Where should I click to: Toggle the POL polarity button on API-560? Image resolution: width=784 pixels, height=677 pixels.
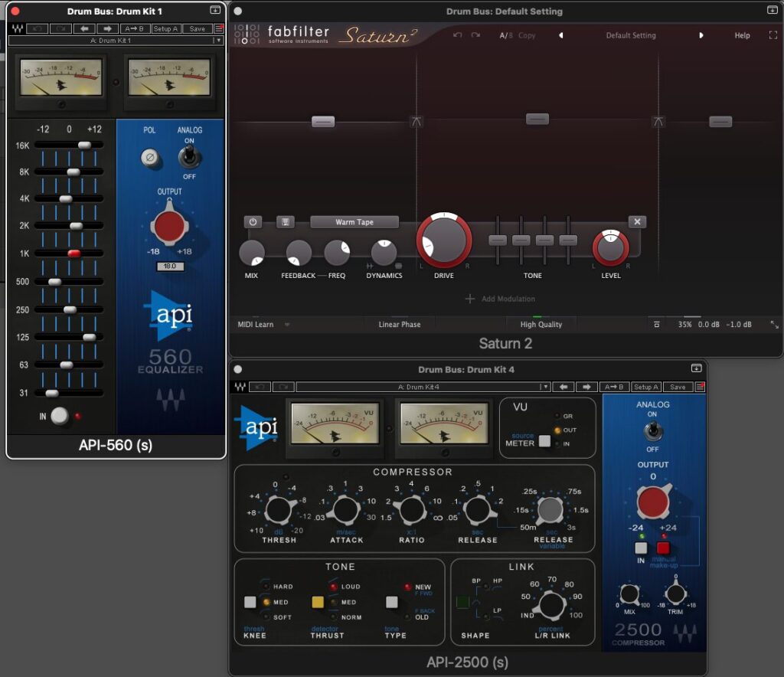(x=149, y=158)
